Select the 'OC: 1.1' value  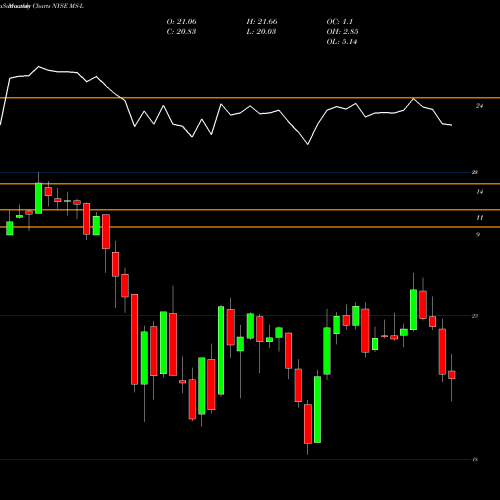pyautogui.click(x=339, y=22)
